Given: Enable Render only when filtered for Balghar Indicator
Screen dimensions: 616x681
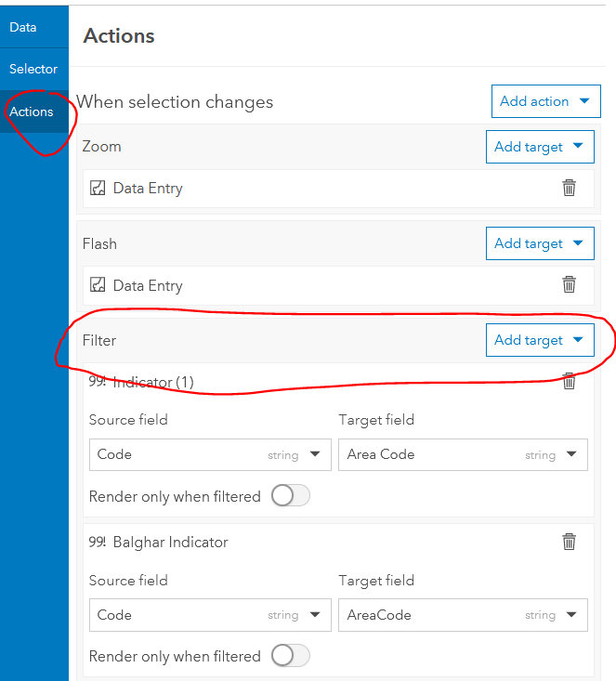Looking at the screenshot, I should point(290,656).
